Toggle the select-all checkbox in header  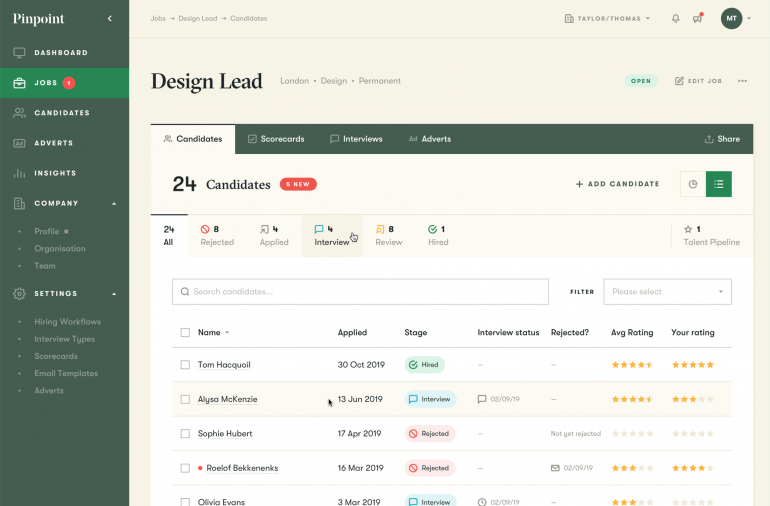[185, 332]
